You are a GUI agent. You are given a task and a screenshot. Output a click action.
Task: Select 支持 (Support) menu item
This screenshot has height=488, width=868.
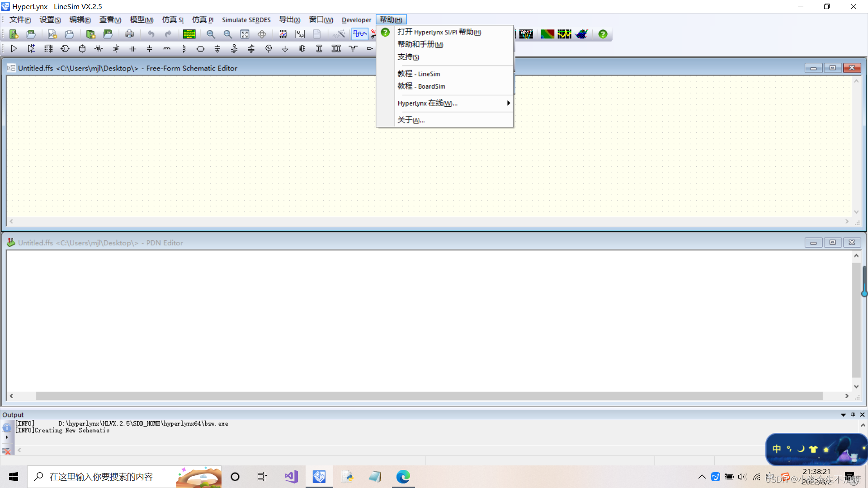pyautogui.click(x=445, y=57)
